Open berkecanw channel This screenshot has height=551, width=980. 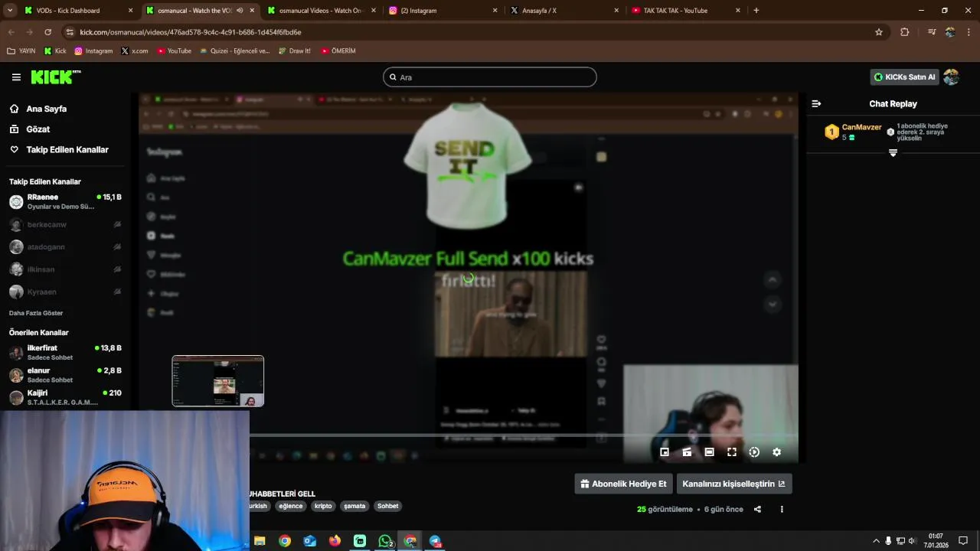tap(65, 224)
